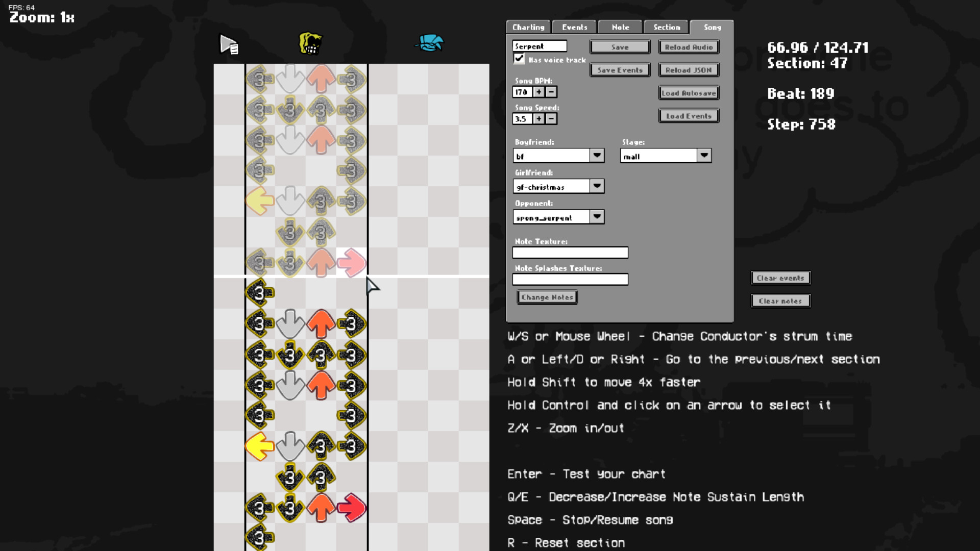This screenshot has height=551, width=980.
Task: Adjust the Song BPM increment stepper
Action: (538, 91)
